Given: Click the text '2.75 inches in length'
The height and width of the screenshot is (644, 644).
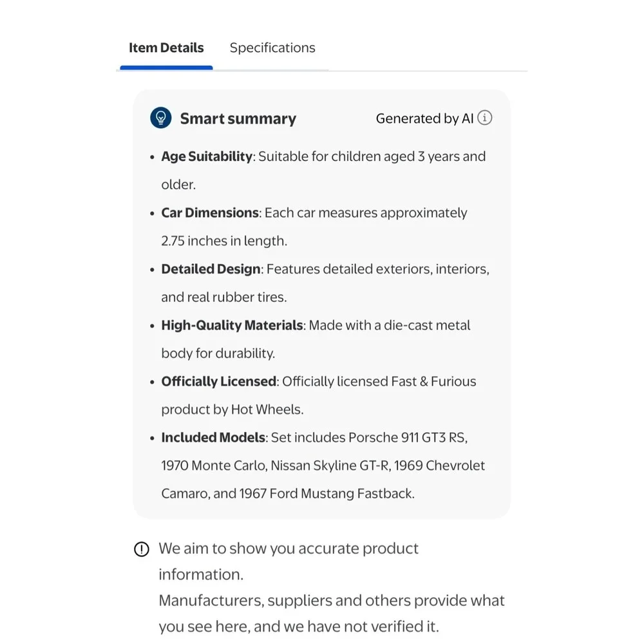Looking at the screenshot, I should coord(224,241).
